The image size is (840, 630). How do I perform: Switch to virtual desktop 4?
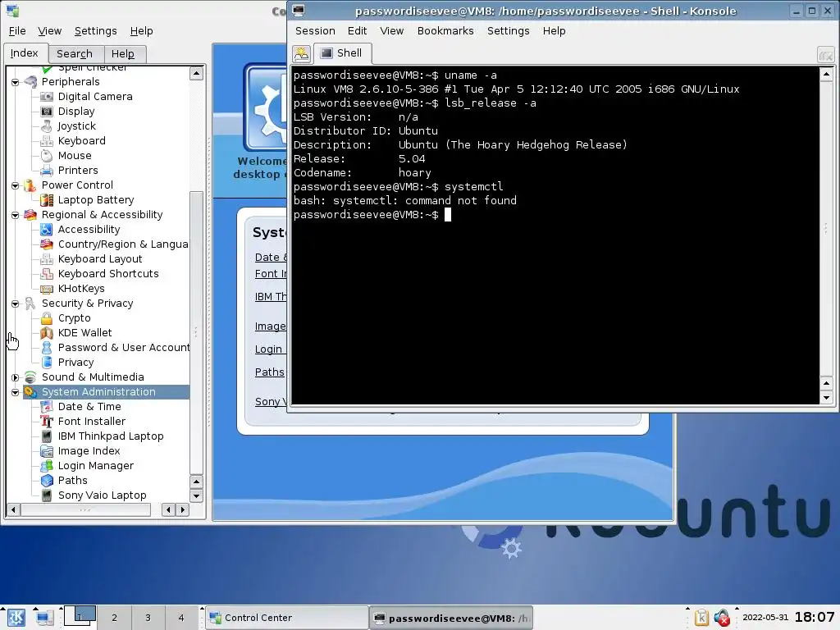click(181, 618)
